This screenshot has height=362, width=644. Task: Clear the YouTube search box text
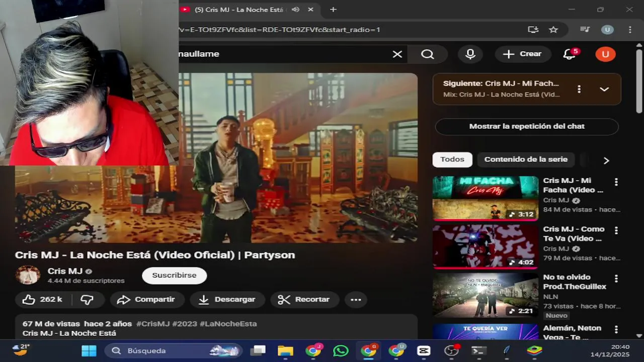pos(397,54)
